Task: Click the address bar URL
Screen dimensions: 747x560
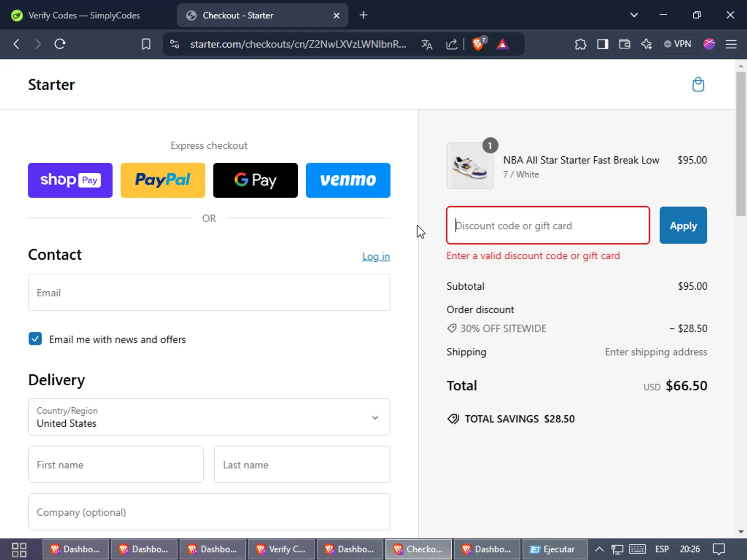Action: (298, 44)
